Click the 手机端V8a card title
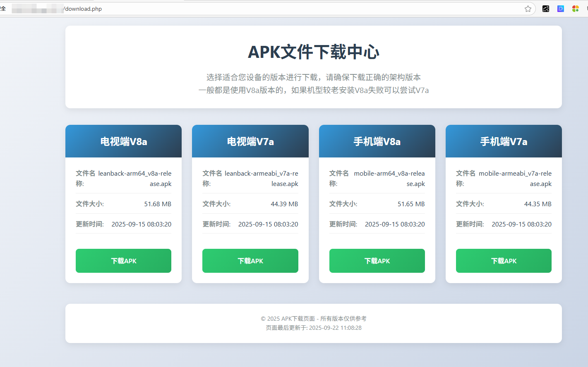The width and height of the screenshot is (588, 367). pos(377,142)
